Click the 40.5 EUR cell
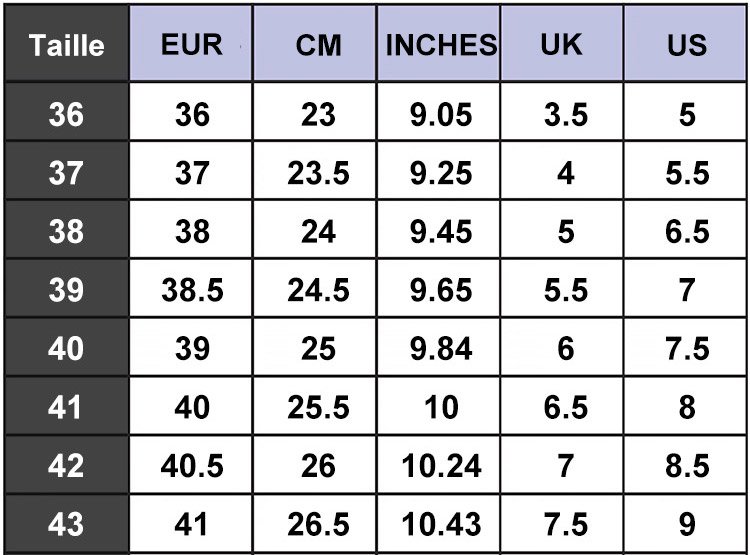The image size is (750, 555). (191, 465)
